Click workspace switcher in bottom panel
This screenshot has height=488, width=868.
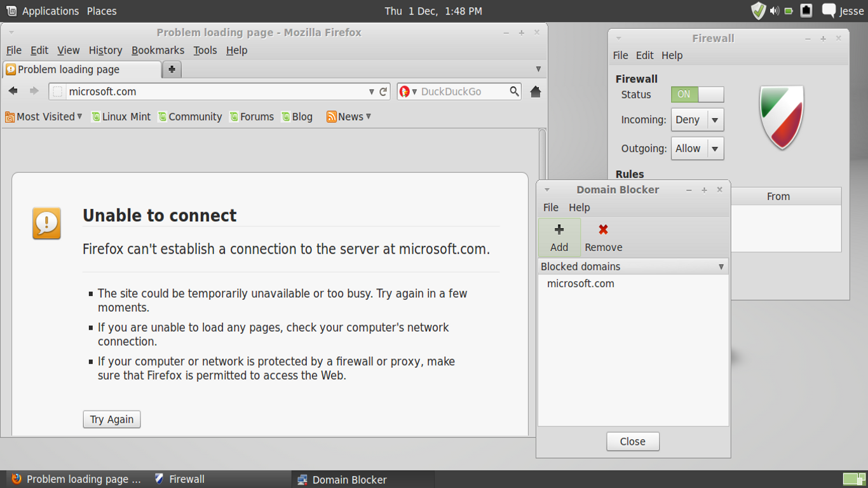(x=853, y=478)
